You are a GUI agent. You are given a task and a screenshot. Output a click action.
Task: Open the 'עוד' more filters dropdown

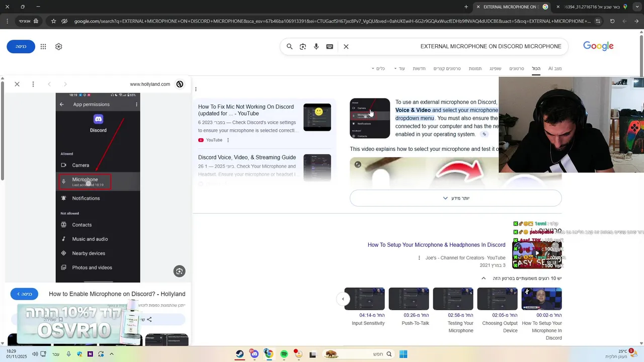399,68
